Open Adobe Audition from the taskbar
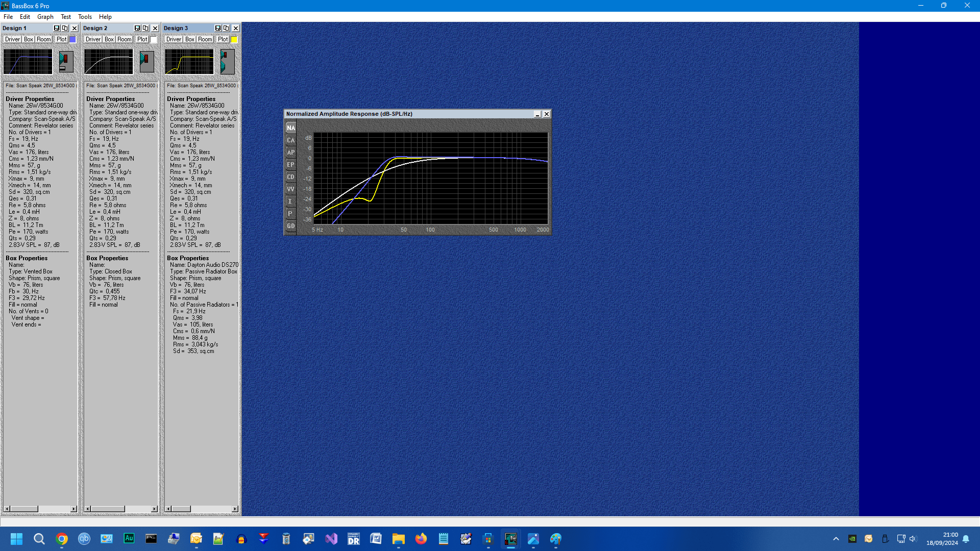 (129, 539)
